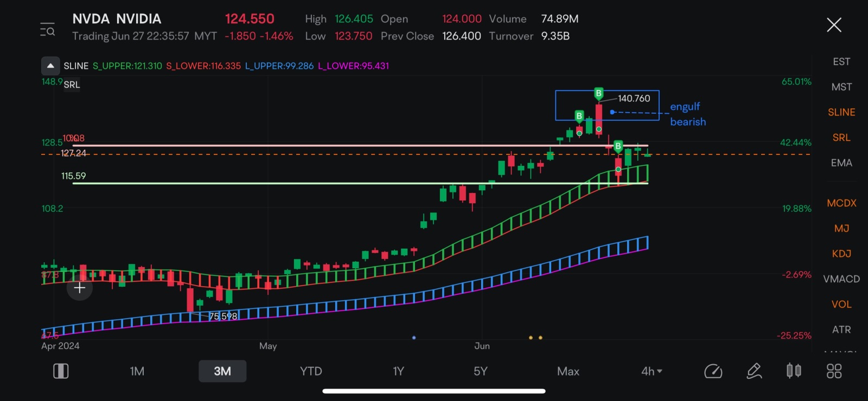Toggle the VMACD indicator
868x401 pixels.
tap(841, 279)
